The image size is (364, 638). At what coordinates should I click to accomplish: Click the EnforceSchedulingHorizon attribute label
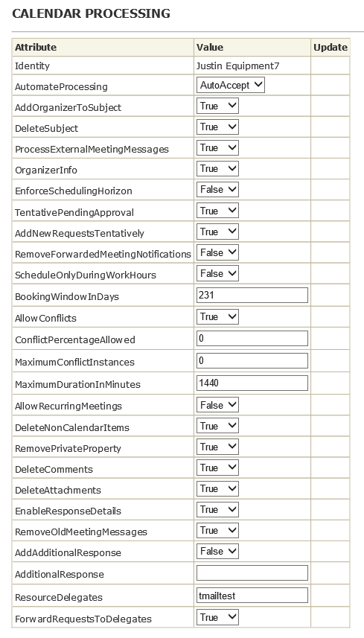click(x=74, y=191)
